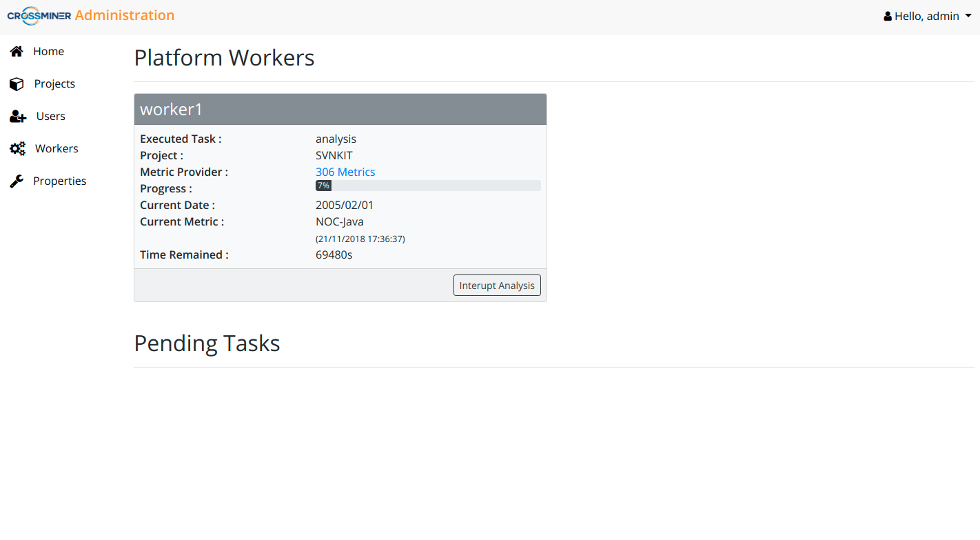The width and height of the screenshot is (980, 540).
Task: Open the admin dropdown caret
Action: (x=968, y=16)
